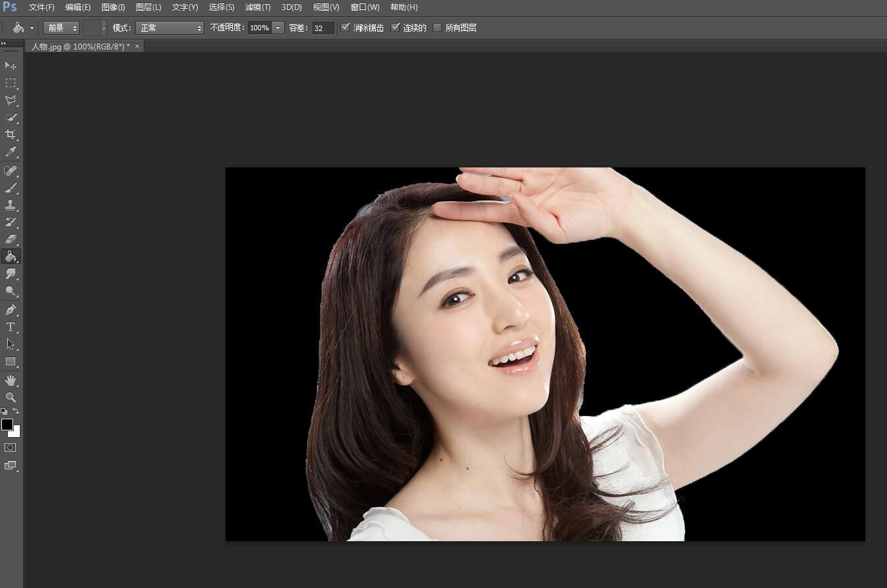Screen dimensions: 887x588
Task: Toggle the contiguous (连续的) checkbox
Action: point(395,28)
